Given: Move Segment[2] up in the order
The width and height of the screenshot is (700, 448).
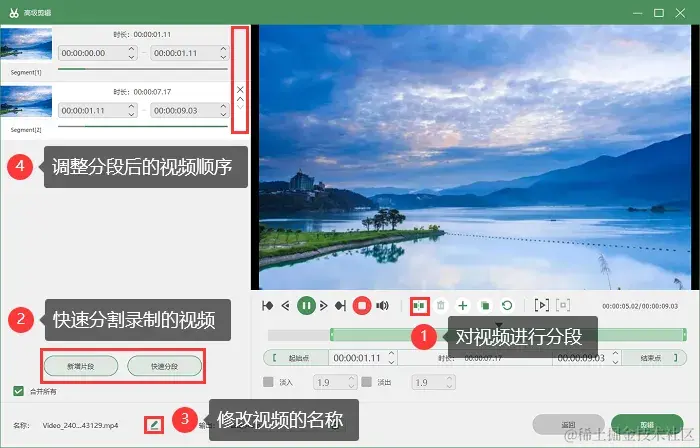Looking at the screenshot, I should pyautogui.click(x=240, y=99).
